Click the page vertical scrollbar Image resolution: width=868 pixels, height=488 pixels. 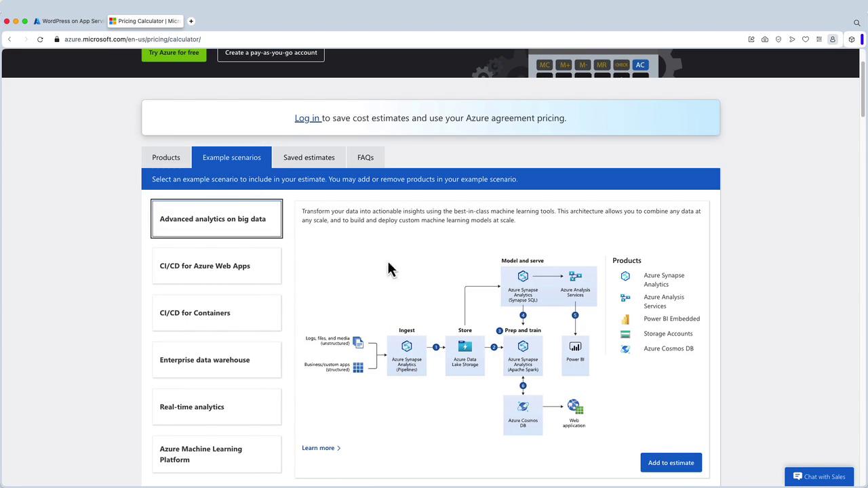(x=863, y=88)
